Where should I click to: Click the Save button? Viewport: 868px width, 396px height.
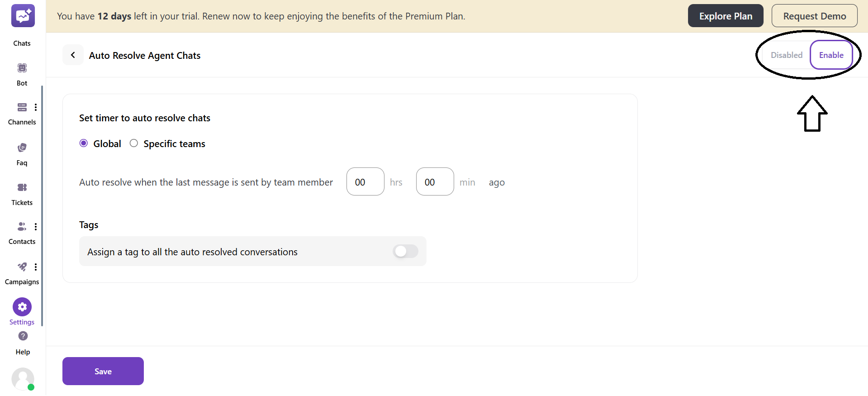click(x=103, y=371)
